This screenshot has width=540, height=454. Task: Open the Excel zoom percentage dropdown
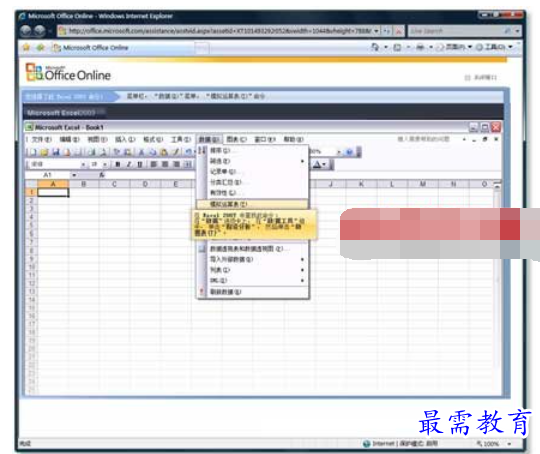(x=339, y=152)
